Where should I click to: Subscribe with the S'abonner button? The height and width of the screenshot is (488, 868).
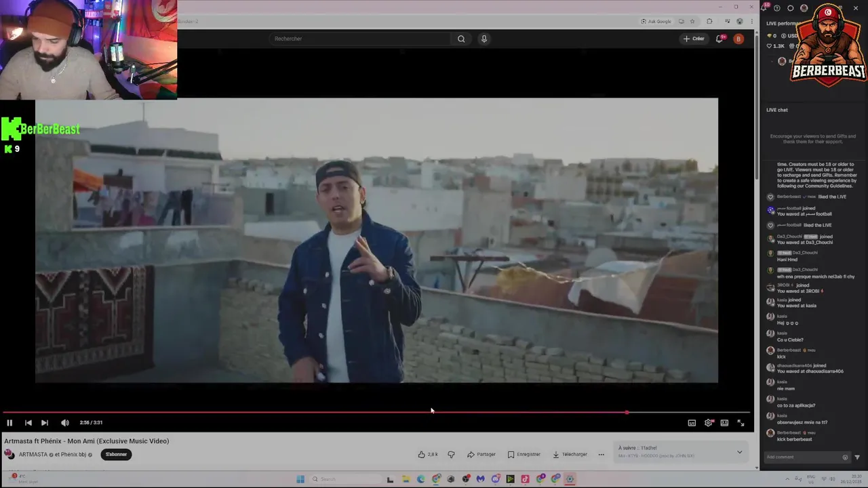[116, 454]
